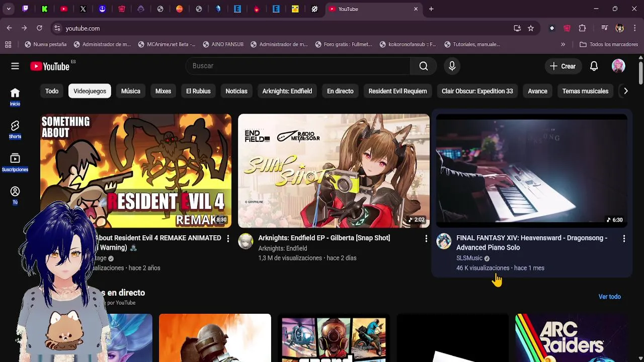Screen dimensions: 644x362
Task: Open the Chrome profile avatar in toolbar
Action: click(620, 28)
